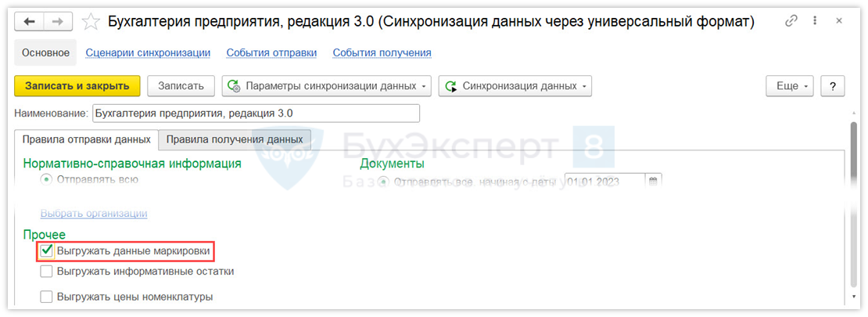Screen dimensions: 868x317
Task: Enable Выгружать данные маркировки checkbox
Action: [46, 251]
